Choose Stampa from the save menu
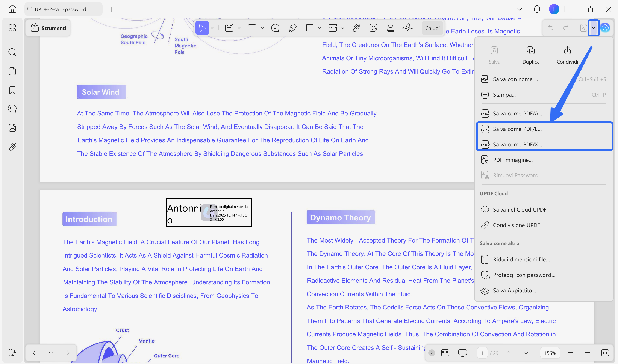 tap(504, 94)
